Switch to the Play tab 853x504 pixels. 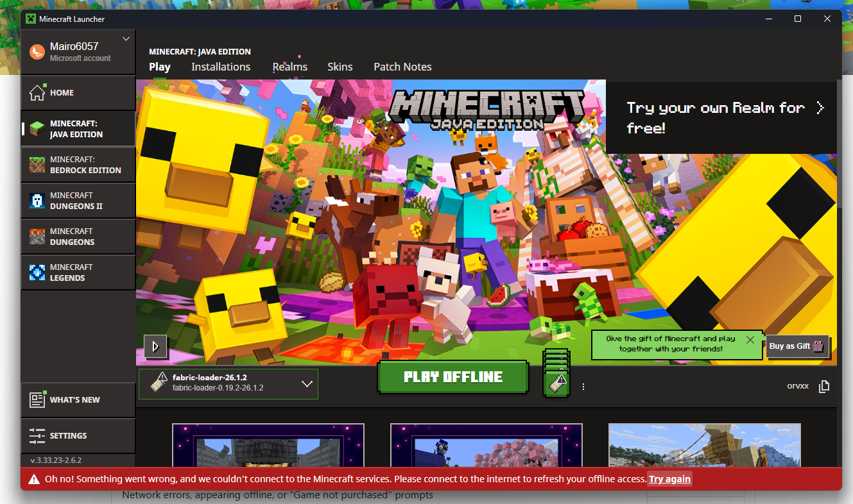pos(160,67)
